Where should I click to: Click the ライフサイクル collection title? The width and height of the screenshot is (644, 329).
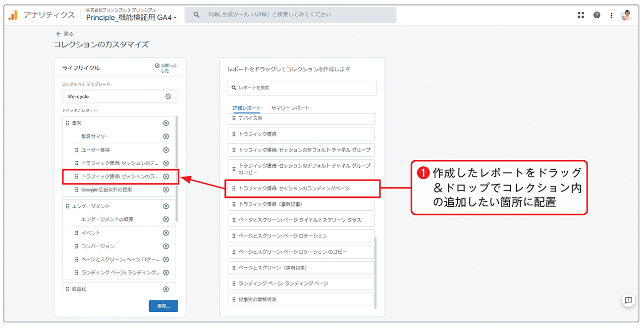click(81, 68)
